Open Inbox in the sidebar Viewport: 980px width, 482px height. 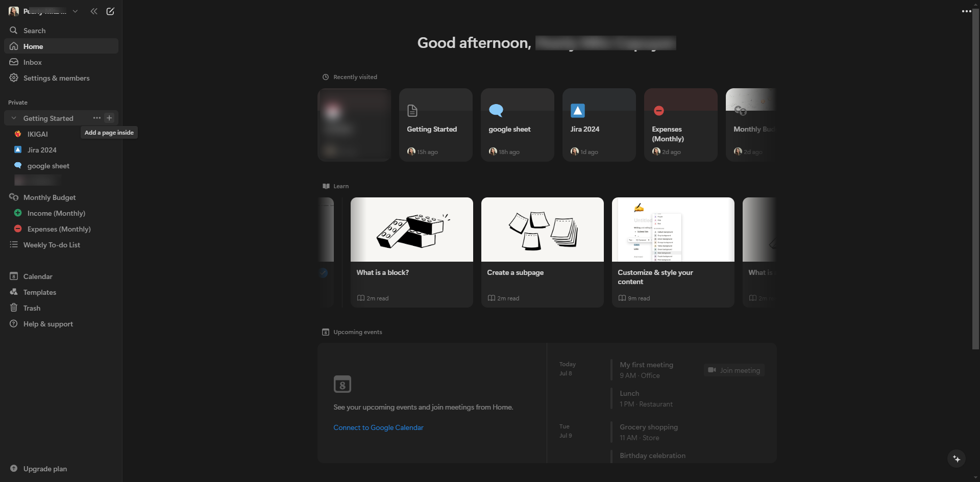tap(61, 62)
